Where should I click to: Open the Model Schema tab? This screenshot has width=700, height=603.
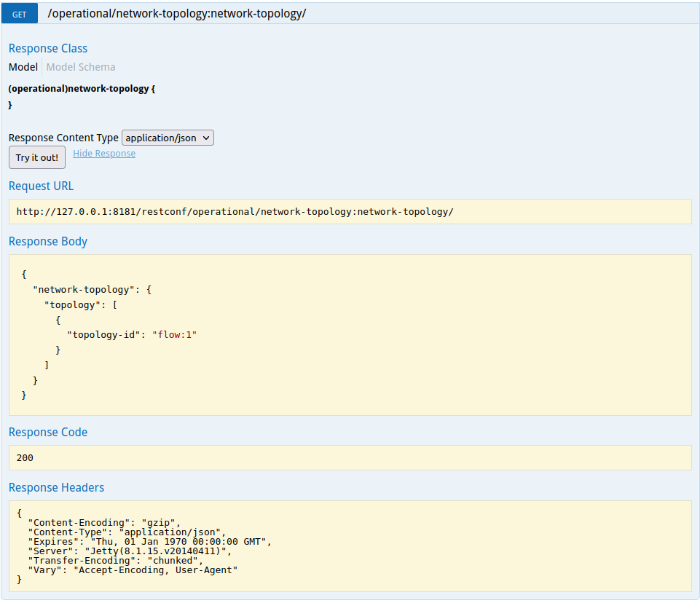click(x=81, y=67)
